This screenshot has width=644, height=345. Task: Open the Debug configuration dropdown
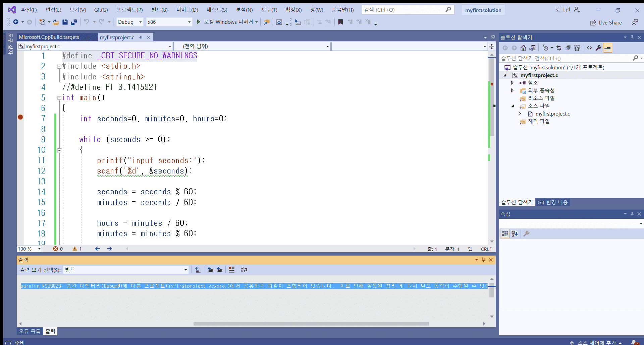click(130, 22)
